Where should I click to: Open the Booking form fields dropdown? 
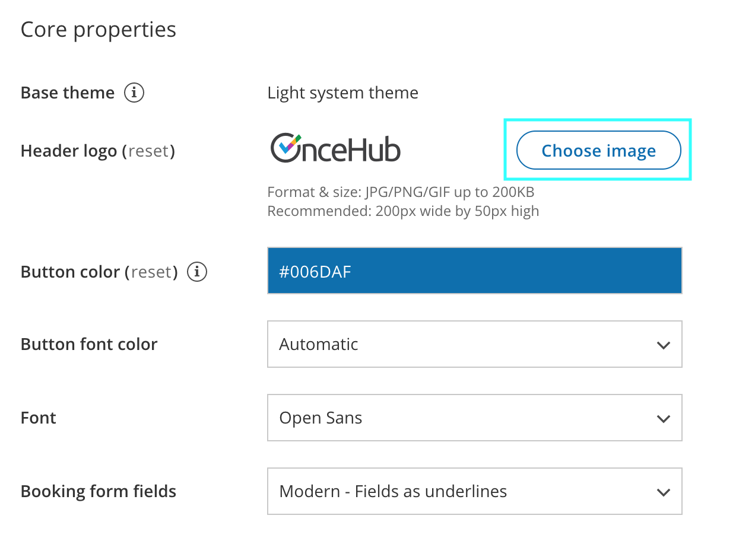point(474,491)
